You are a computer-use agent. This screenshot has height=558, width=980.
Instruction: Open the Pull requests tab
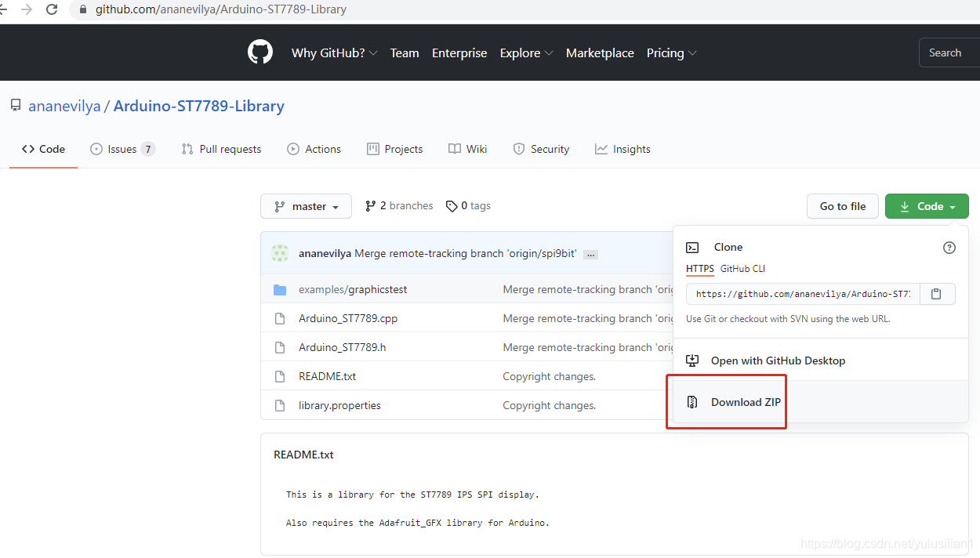(x=221, y=149)
